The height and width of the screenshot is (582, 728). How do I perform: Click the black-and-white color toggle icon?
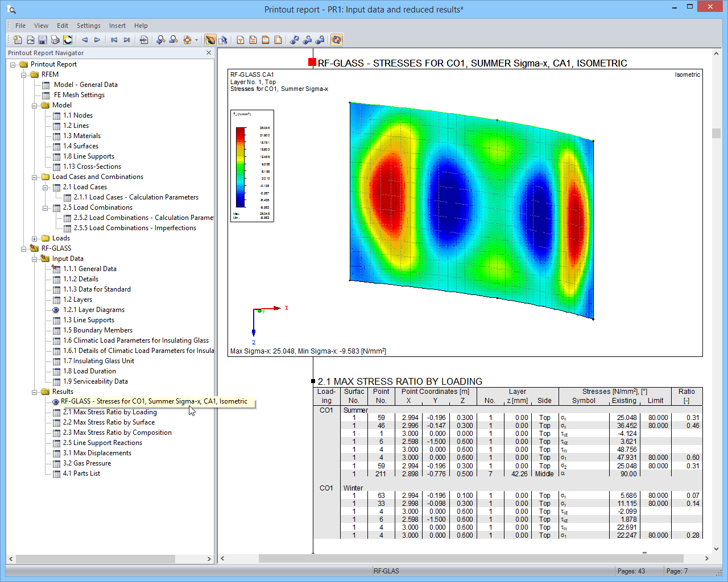coord(68,40)
